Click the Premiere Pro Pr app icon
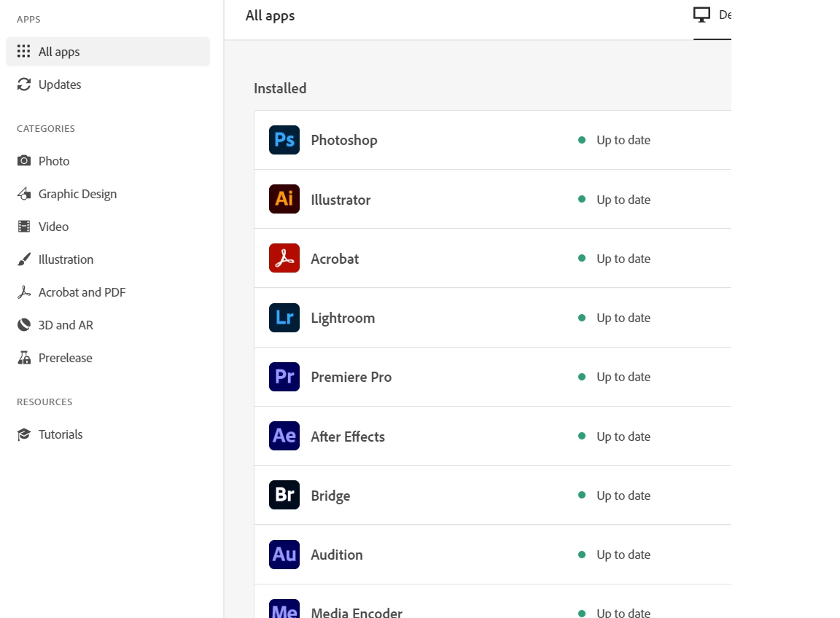 pyautogui.click(x=284, y=377)
